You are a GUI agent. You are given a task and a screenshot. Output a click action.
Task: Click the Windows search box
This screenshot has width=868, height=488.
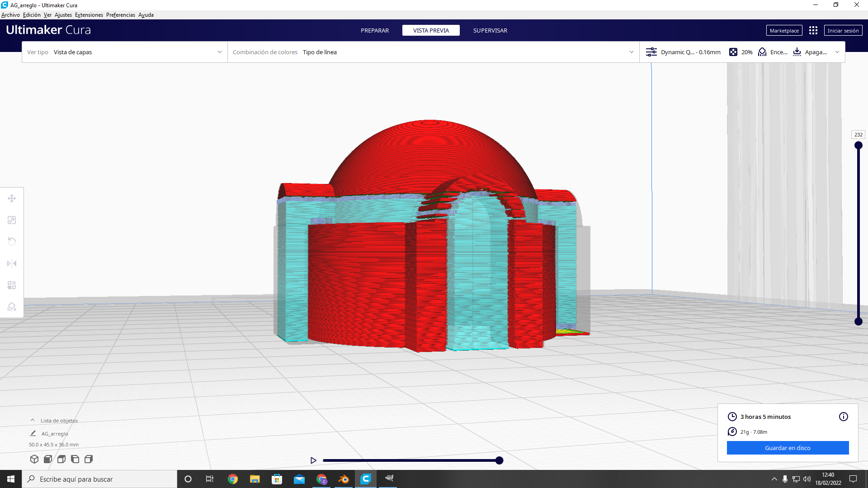[99, 479]
